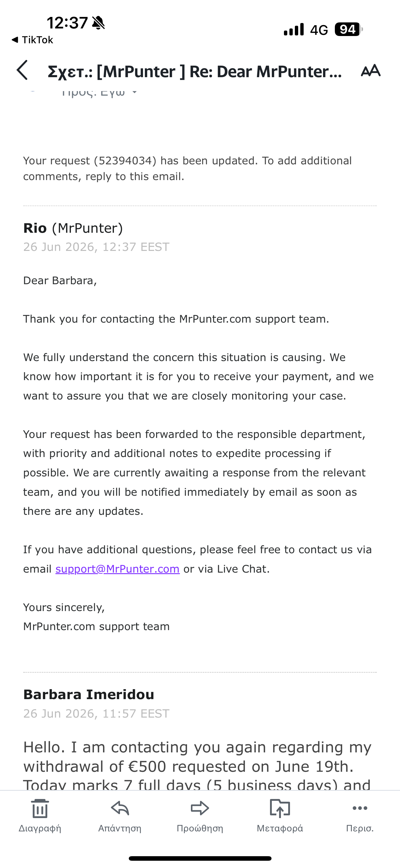The width and height of the screenshot is (400, 868).
Task: Tap the reply arrow icon
Action: click(x=120, y=808)
